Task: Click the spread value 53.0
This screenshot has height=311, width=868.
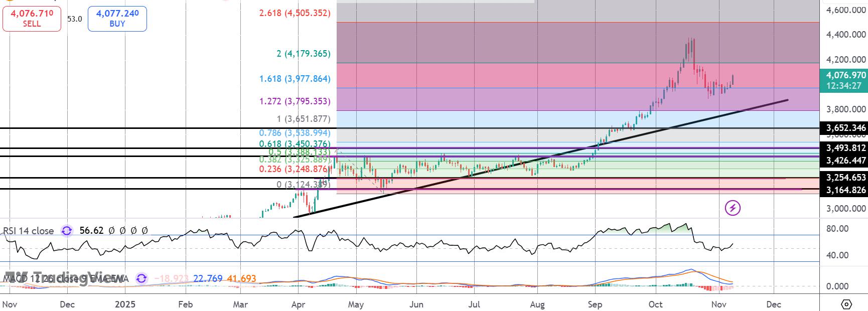Action: [x=74, y=19]
